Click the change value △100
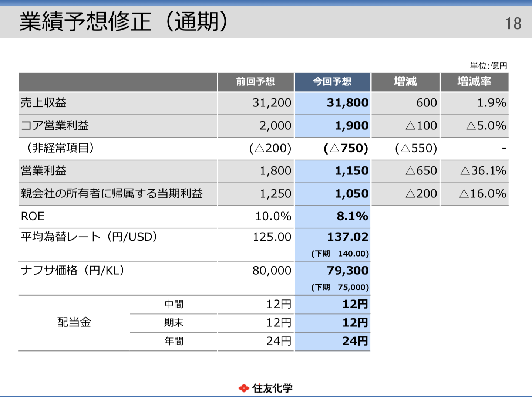 tap(421, 126)
